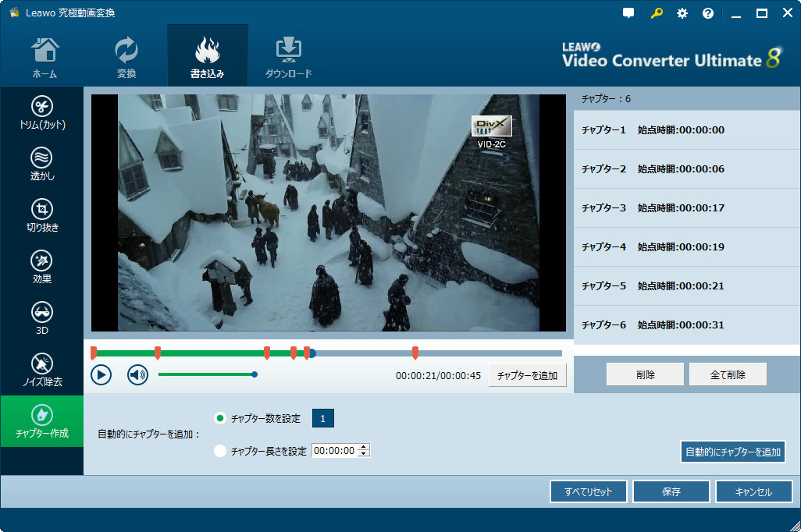The height and width of the screenshot is (532, 801).
Task: Select Chapter 6 starting at 00:00:31
Action: point(687,325)
